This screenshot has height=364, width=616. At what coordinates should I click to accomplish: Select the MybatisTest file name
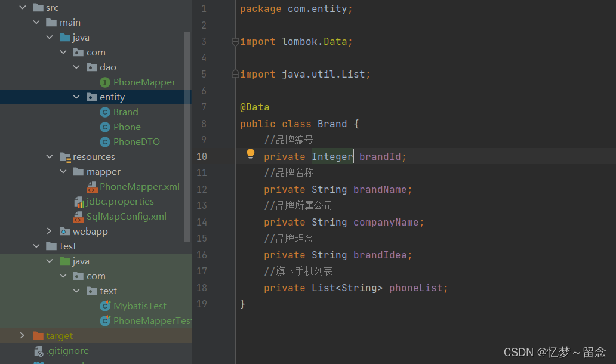point(140,306)
